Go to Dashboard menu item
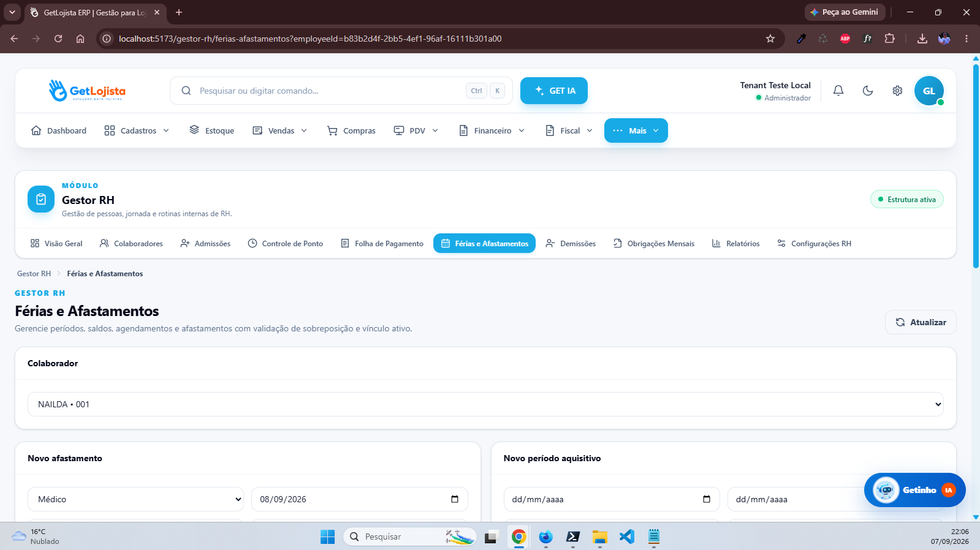This screenshot has height=550, width=980. 59,130
